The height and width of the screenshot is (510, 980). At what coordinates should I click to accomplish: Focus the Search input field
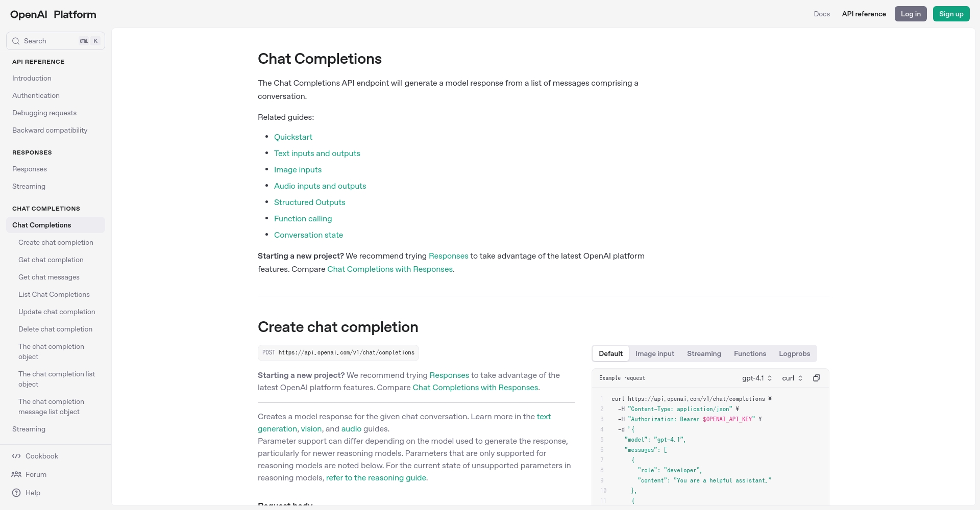pos(56,41)
